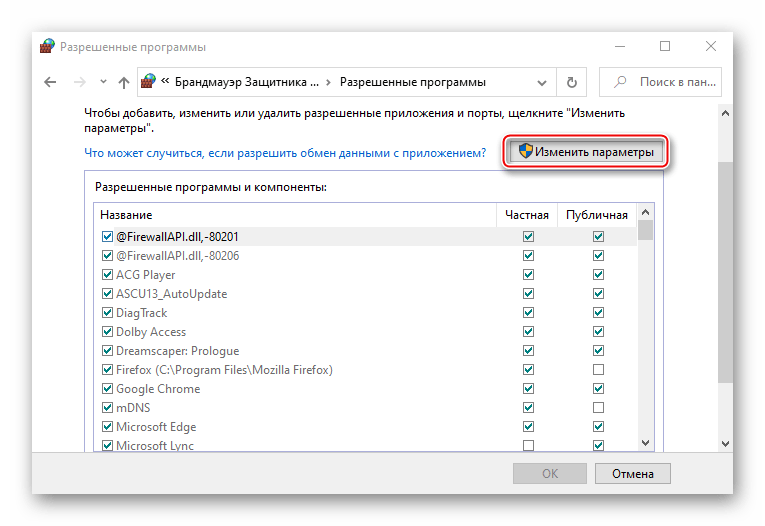Toggle the @FirewallAPI.dll,-80206 name checkbox

(x=107, y=256)
